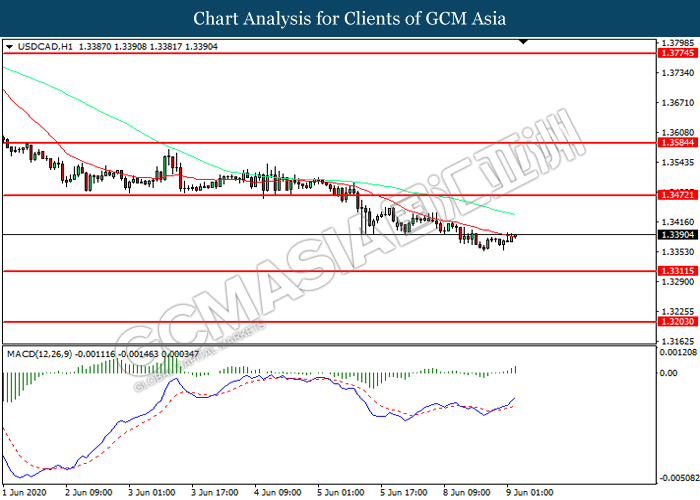The width and height of the screenshot is (700, 500).
Task: Click the 5 Jun 17:00 time label
Action: (x=404, y=492)
